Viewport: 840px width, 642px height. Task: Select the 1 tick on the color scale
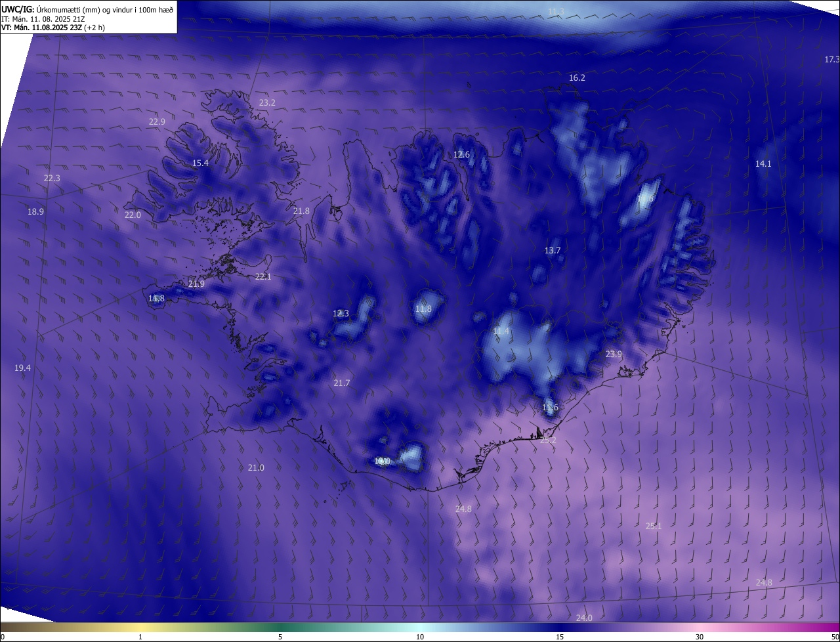point(140,637)
